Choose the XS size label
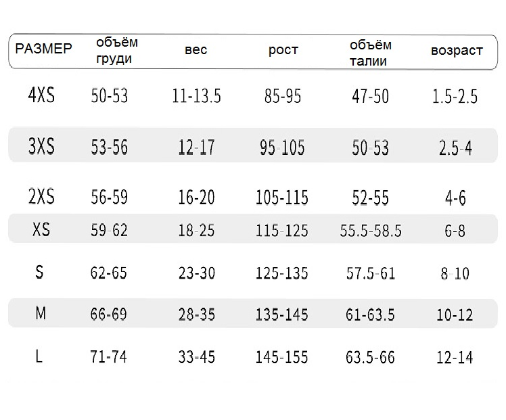The image size is (506, 420). [41, 229]
